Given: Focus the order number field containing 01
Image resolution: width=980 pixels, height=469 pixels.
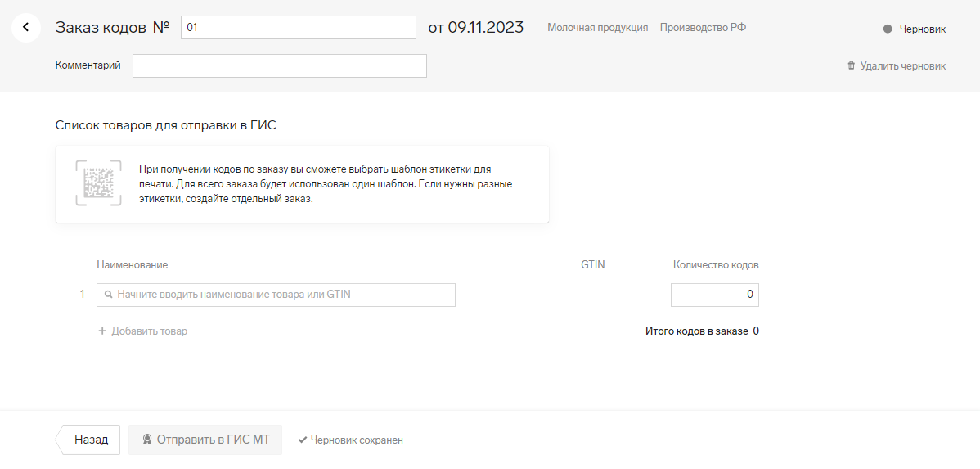Looking at the screenshot, I should [298, 28].
